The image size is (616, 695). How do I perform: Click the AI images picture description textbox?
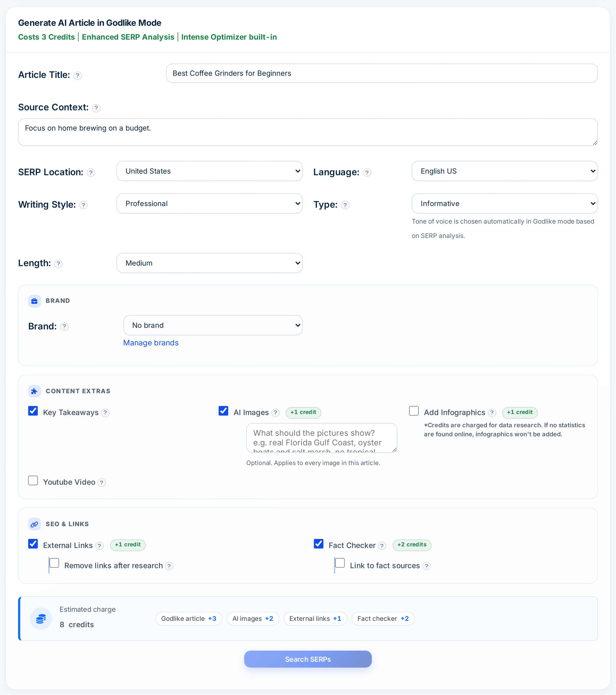click(x=322, y=438)
